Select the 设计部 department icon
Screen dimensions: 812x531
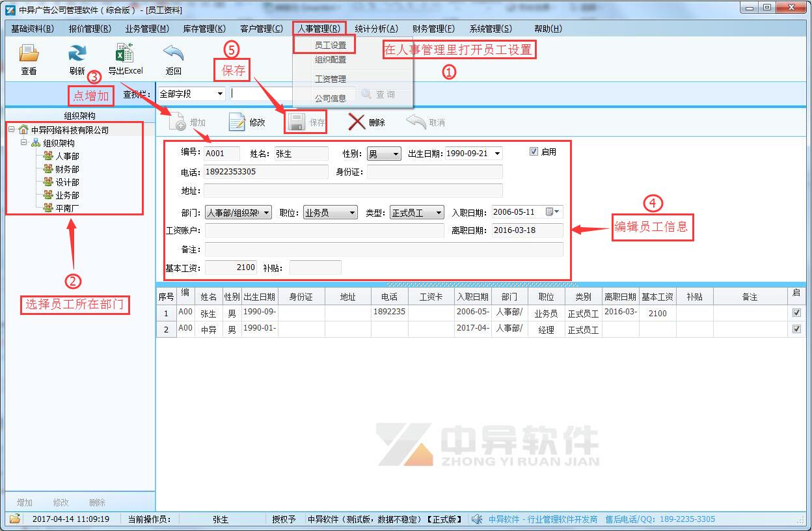47,182
